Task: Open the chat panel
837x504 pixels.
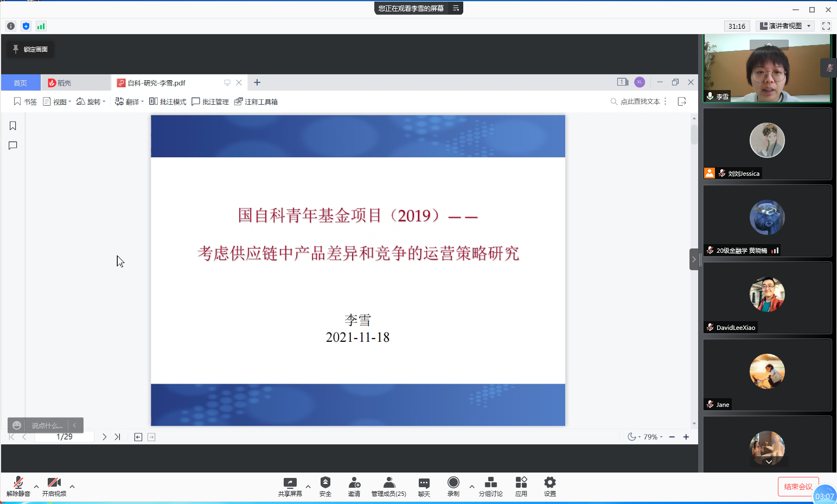Action: tap(424, 486)
